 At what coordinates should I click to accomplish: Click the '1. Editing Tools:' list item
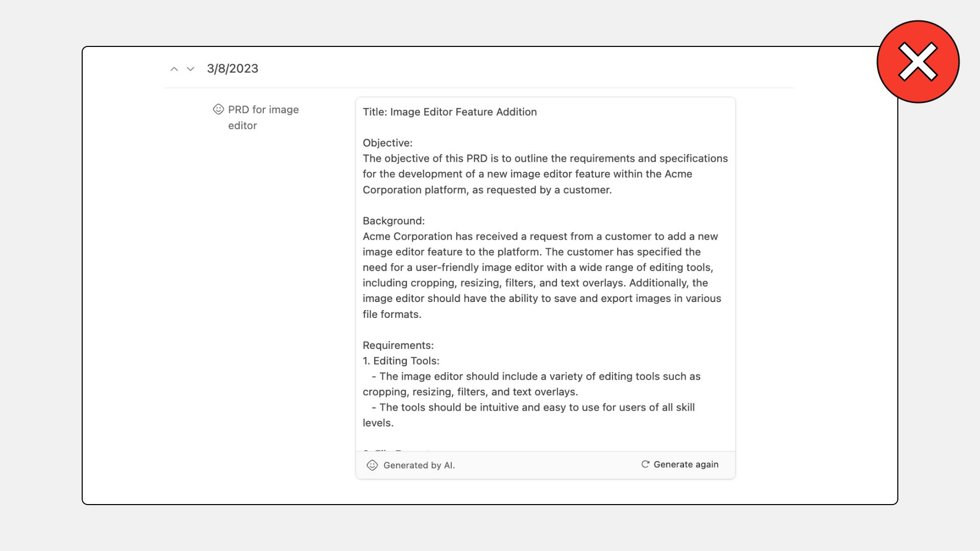(x=401, y=361)
